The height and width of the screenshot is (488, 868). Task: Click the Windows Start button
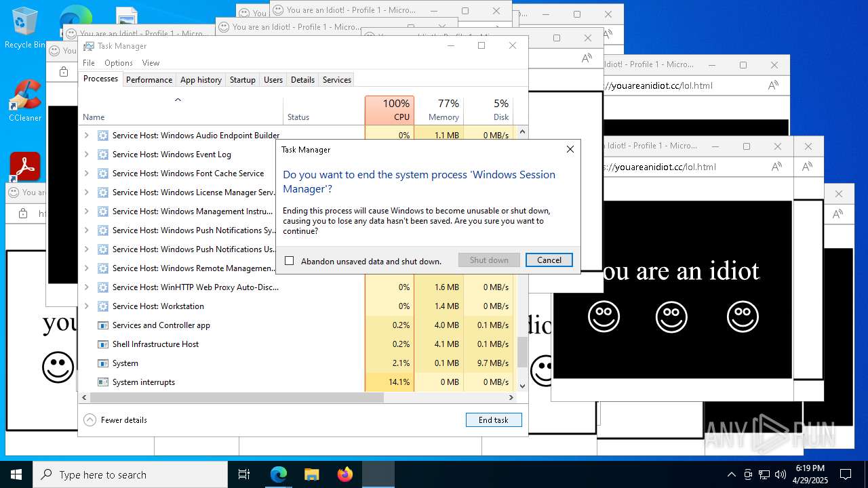click(16, 474)
